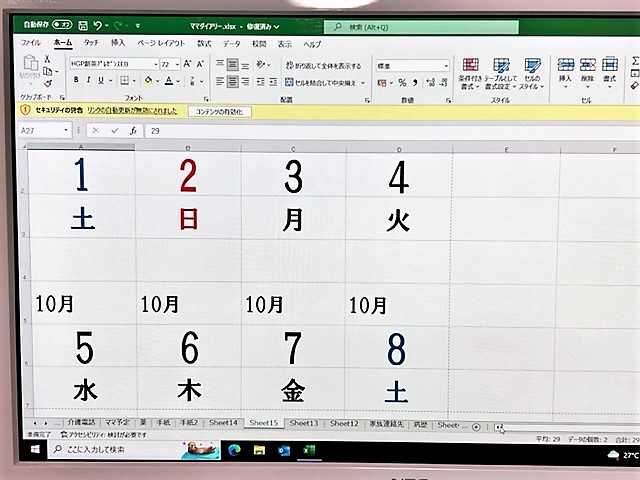Screen dimensions: 640x480
Task: Toggle middle vertical alignment
Action: 232,64
